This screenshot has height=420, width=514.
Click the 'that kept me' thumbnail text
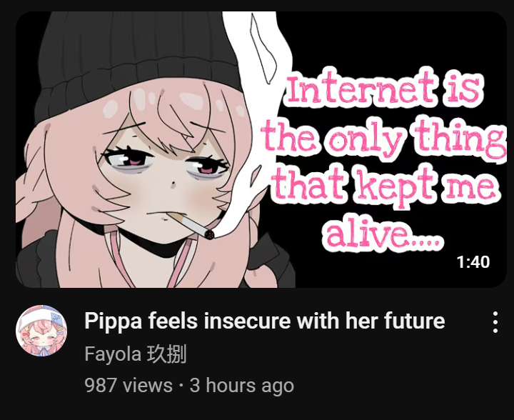point(385,187)
